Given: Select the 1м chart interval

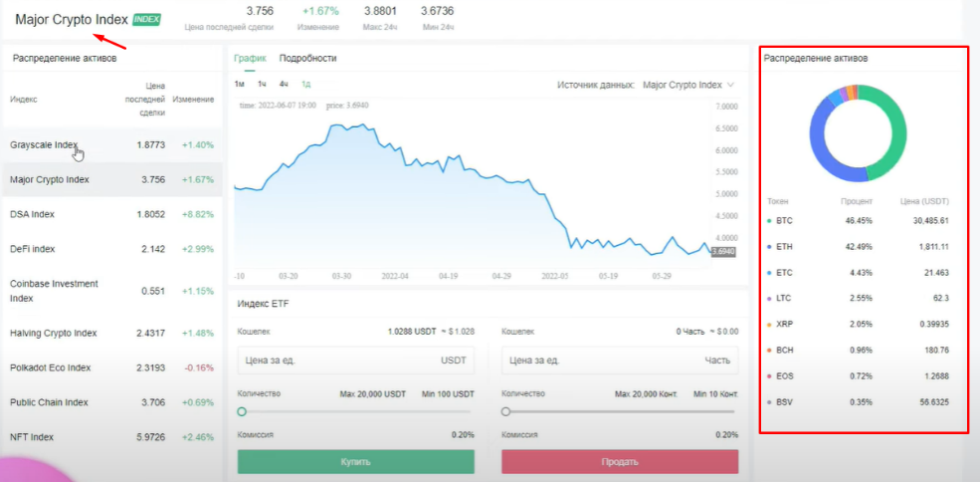Looking at the screenshot, I should (x=240, y=84).
